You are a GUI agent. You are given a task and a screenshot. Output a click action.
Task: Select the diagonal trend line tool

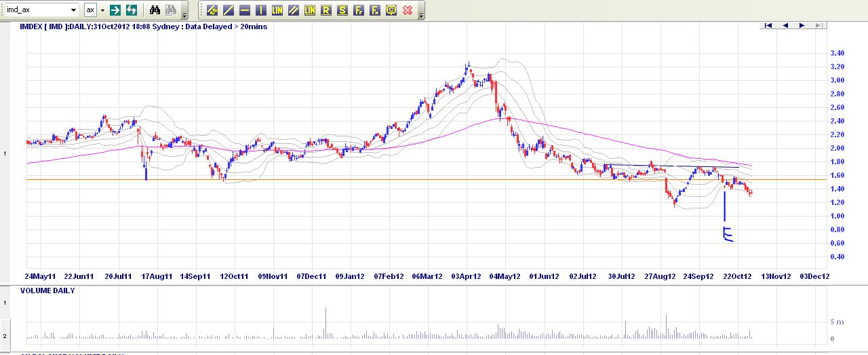229,10
